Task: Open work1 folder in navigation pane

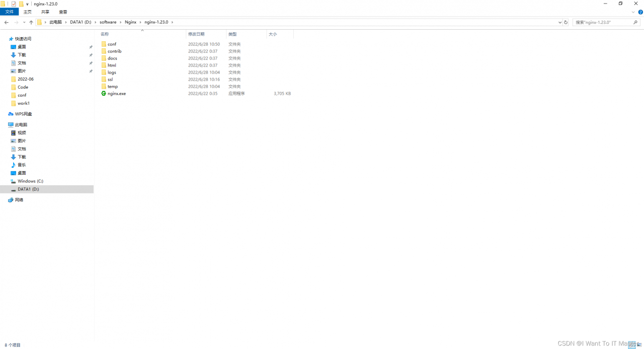Action: pos(23,103)
